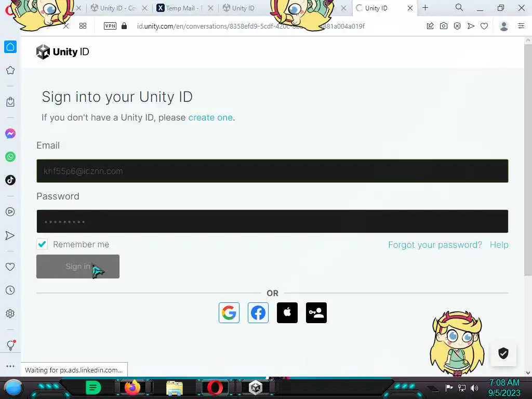Open a new tab with plus button
This screenshot has height=399, width=532.
pos(425,8)
